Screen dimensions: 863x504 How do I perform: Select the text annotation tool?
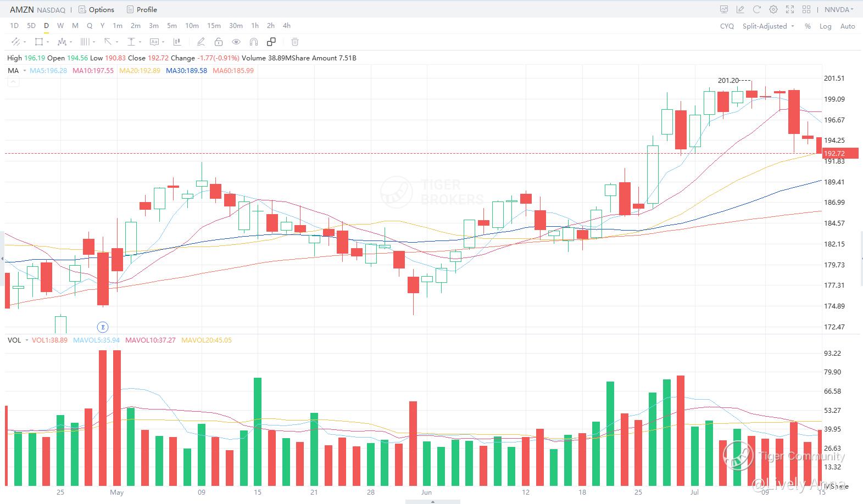pyautogui.click(x=154, y=42)
